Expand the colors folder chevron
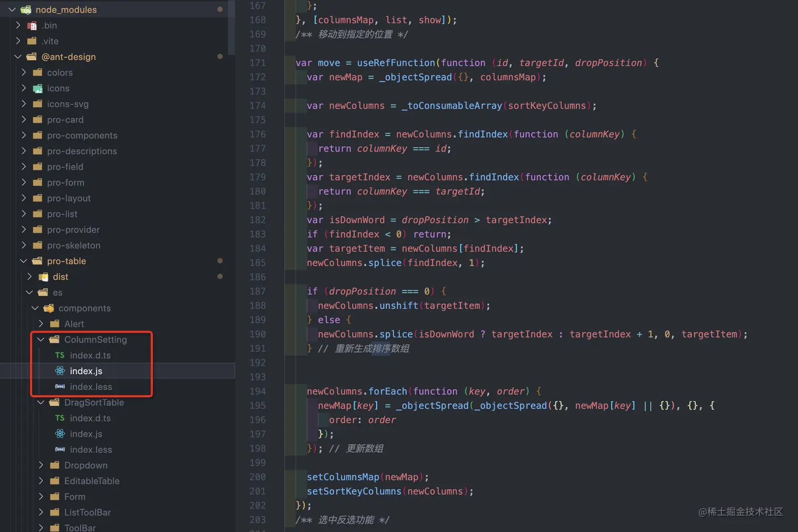Viewport: 798px width, 532px height. point(24,72)
